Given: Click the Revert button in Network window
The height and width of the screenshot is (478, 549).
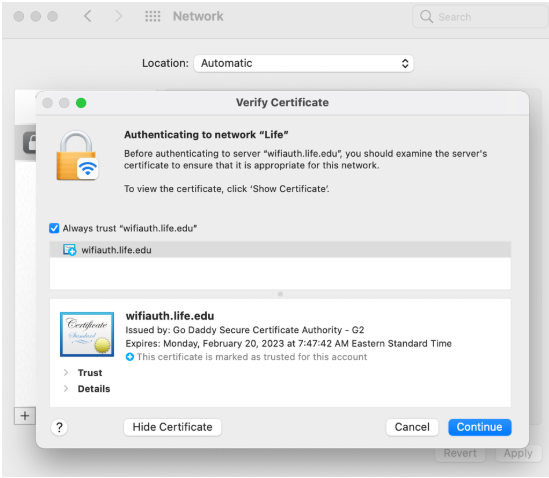Looking at the screenshot, I should [x=460, y=453].
